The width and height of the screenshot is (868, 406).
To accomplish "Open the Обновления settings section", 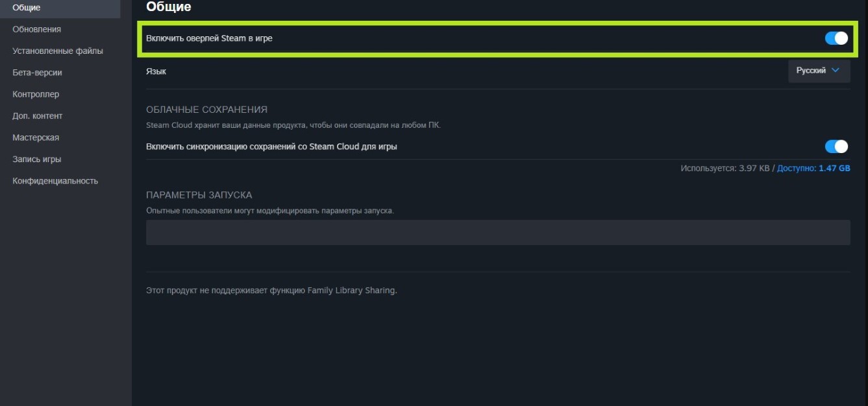I will tap(37, 29).
